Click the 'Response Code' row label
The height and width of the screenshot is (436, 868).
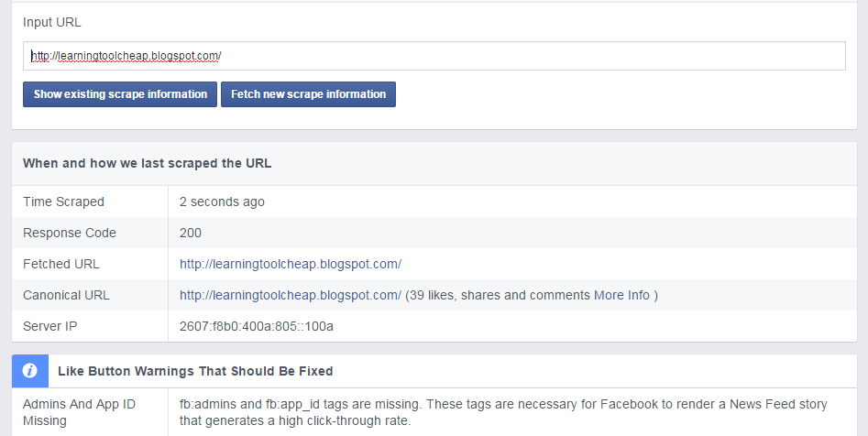point(70,233)
